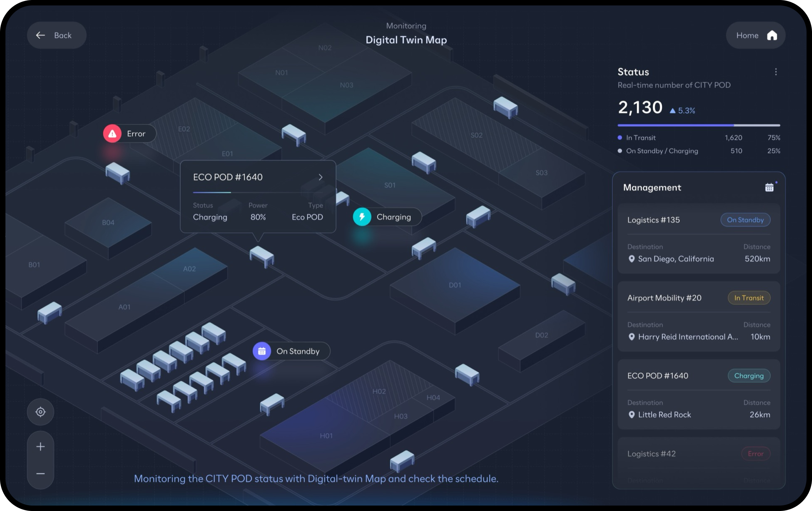Click the Charging badge in Management list
This screenshot has height=511, width=812.
[749, 376]
